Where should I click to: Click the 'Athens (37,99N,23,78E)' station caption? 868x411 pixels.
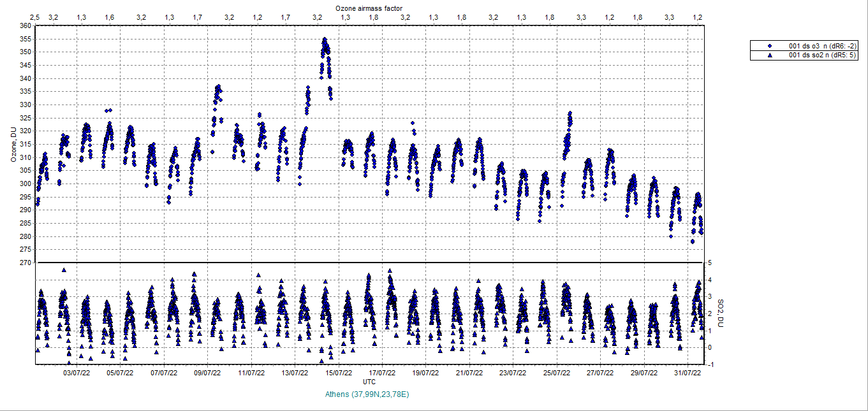click(367, 394)
